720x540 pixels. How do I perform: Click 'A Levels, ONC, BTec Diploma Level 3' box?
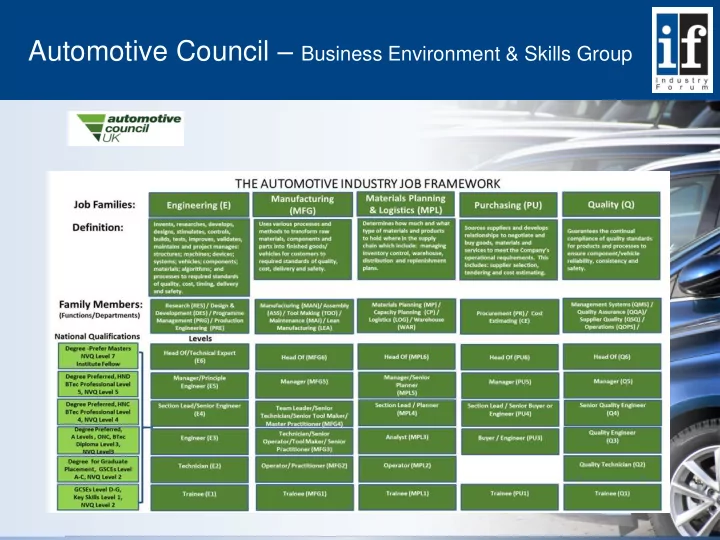point(98,440)
